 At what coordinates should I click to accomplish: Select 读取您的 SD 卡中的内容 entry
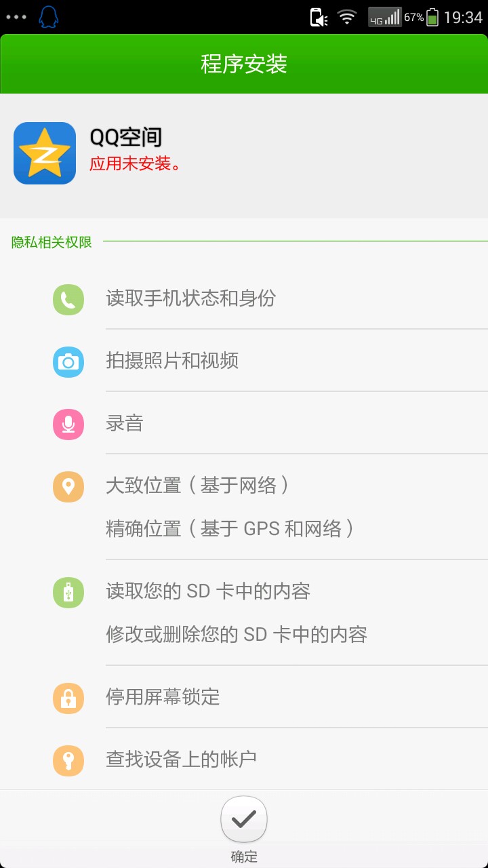tap(208, 591)
